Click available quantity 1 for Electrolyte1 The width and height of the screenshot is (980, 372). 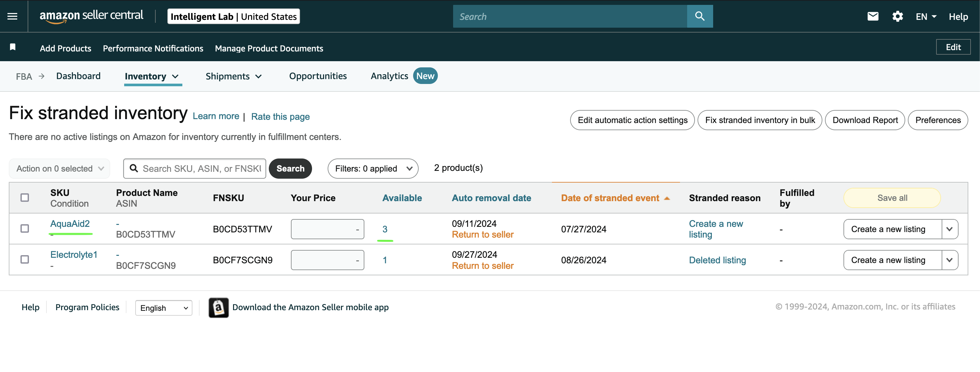tap(385, 260)
